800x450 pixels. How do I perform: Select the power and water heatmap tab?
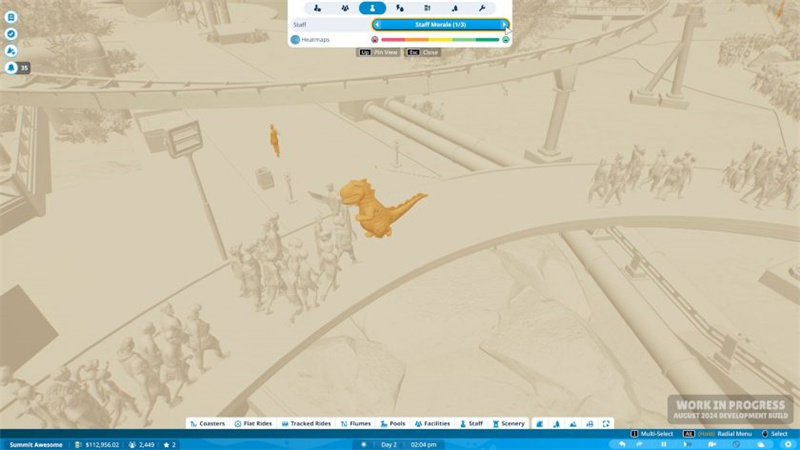[400, 8]
